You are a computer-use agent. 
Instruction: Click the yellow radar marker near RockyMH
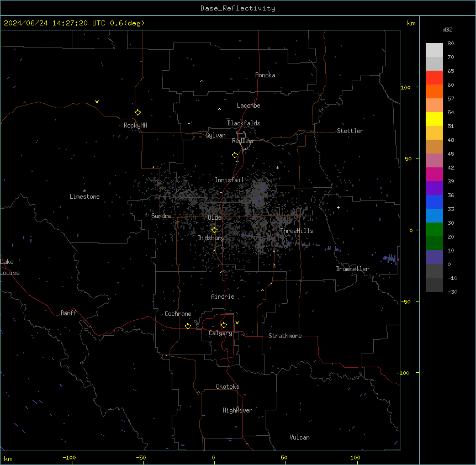[x=137, y=113]
